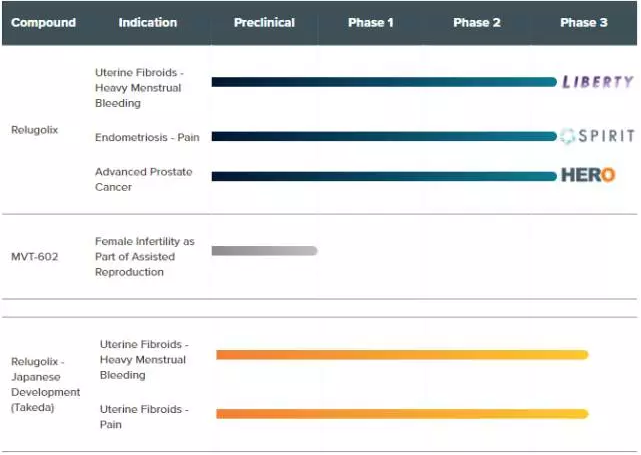Click the Phase 1 column header
Viewport: 641px width, 455px height.
click(x=370, y=22)
